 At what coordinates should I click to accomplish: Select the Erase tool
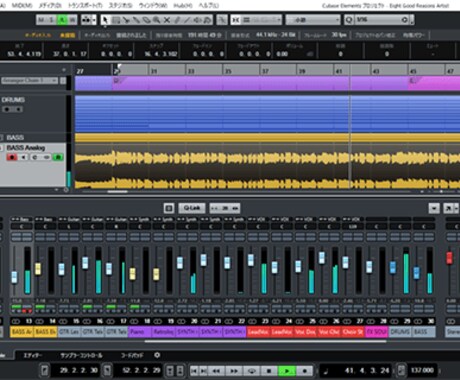click(x=146, y=20)
